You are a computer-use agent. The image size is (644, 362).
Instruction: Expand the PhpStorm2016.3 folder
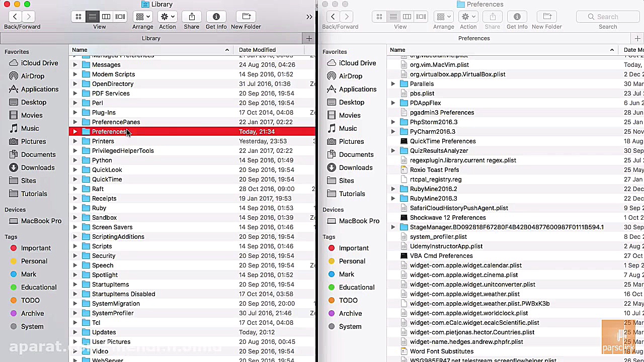coord(393,122)
